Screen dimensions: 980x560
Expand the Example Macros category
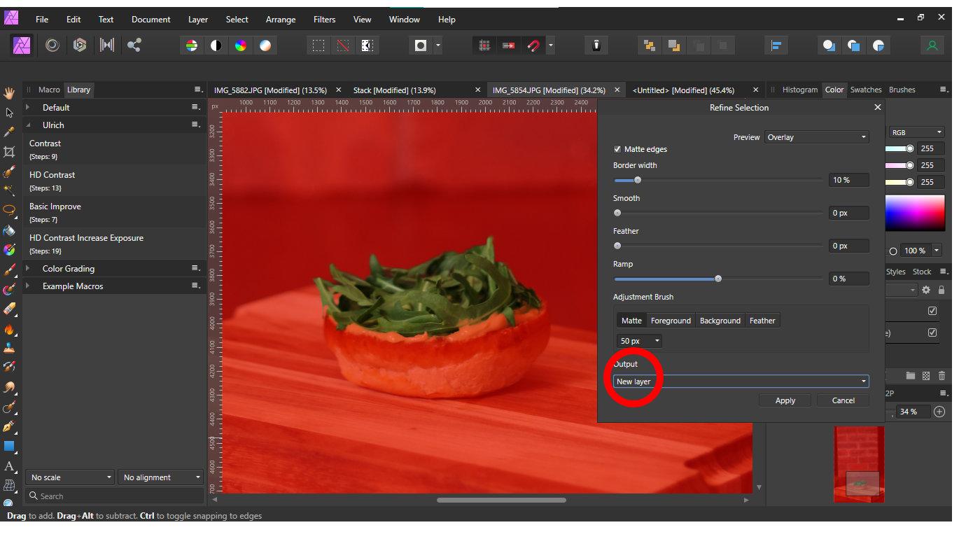[28, 286]
